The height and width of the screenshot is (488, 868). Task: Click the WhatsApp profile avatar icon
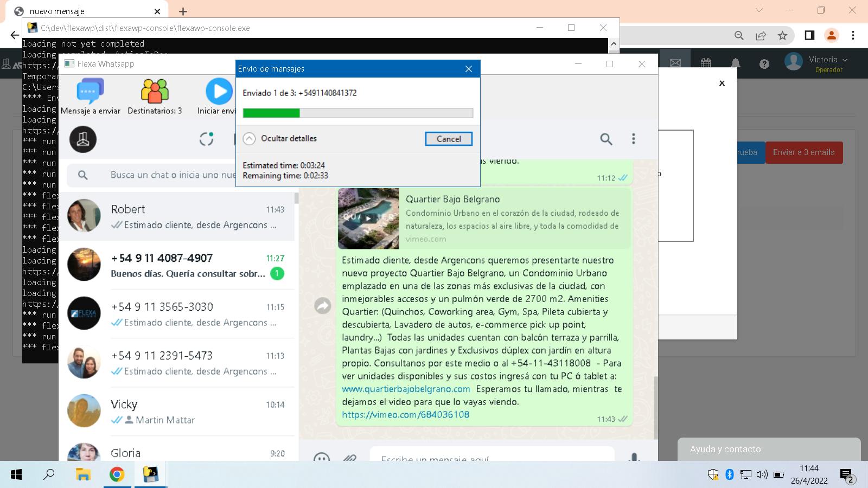83,139
